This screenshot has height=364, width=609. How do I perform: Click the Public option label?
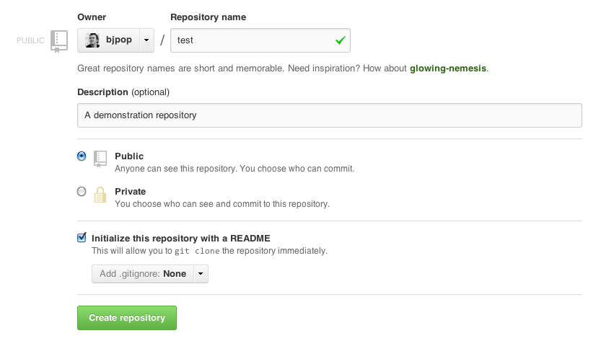click(129, 156)
